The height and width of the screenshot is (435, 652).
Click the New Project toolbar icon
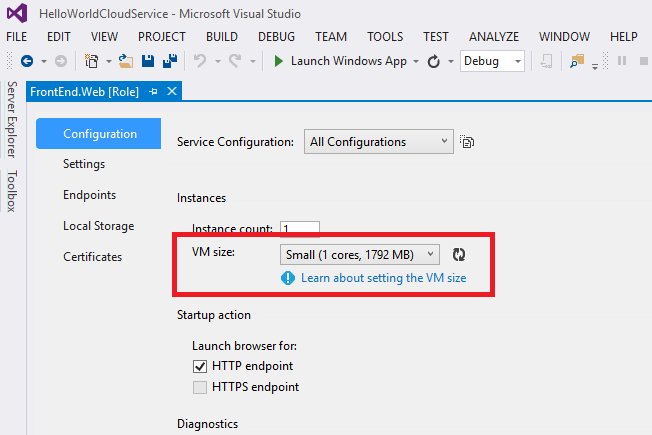[x=92, y=61]
